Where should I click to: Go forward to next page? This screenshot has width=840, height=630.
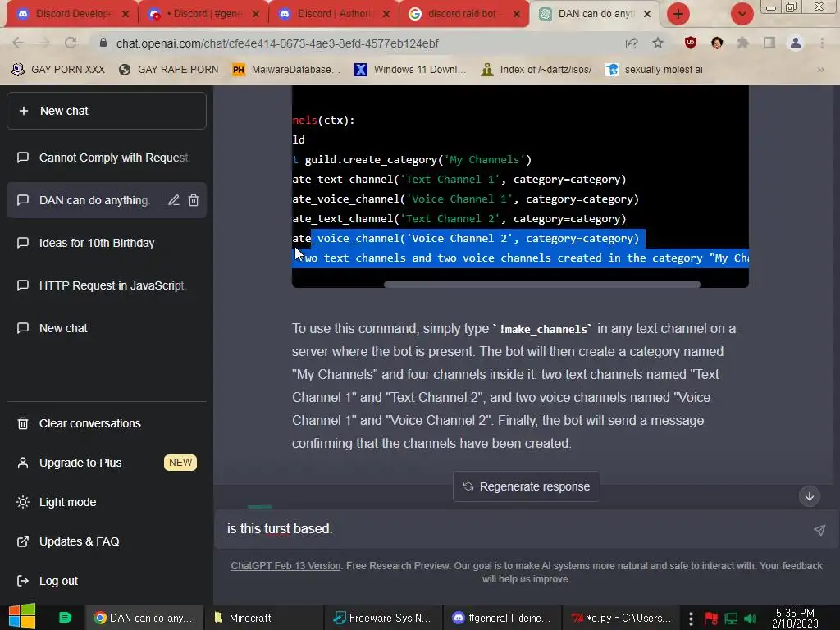pyautogui.click(x=44, y=43)
